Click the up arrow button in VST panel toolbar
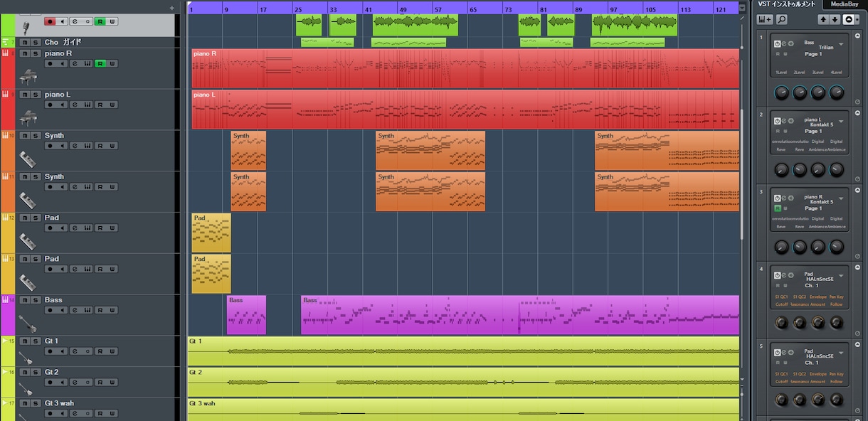Viewport: 868px width, 421px height. pos(824,19)
